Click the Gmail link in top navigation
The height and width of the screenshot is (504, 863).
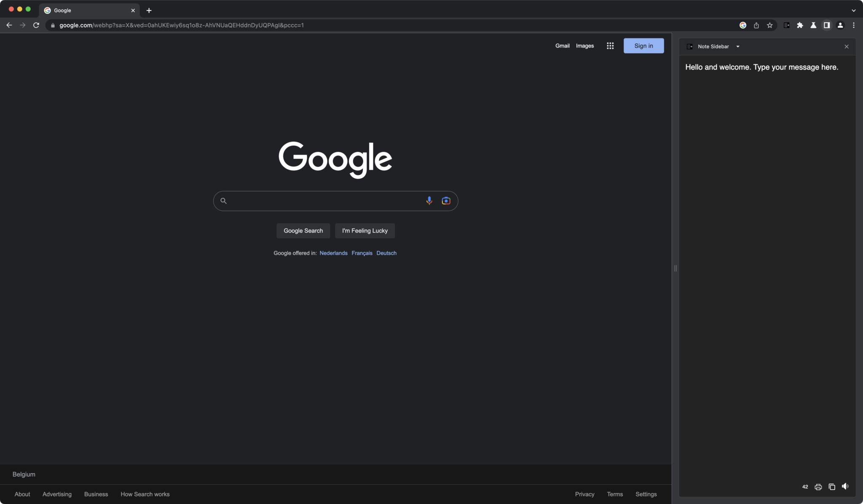(562, 46)
